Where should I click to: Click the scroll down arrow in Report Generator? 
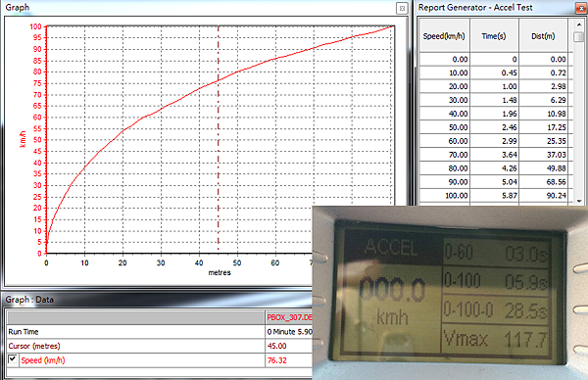(x=579, y=201)
